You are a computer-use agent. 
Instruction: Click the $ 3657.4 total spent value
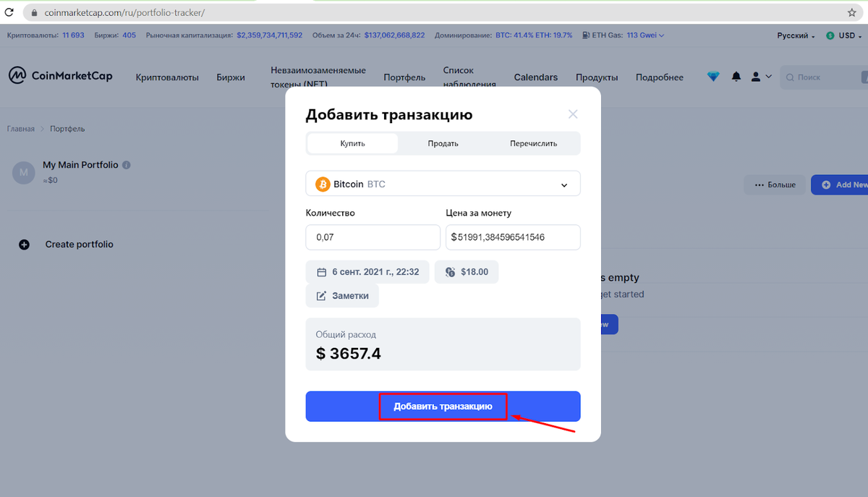[x=349, y=354]
